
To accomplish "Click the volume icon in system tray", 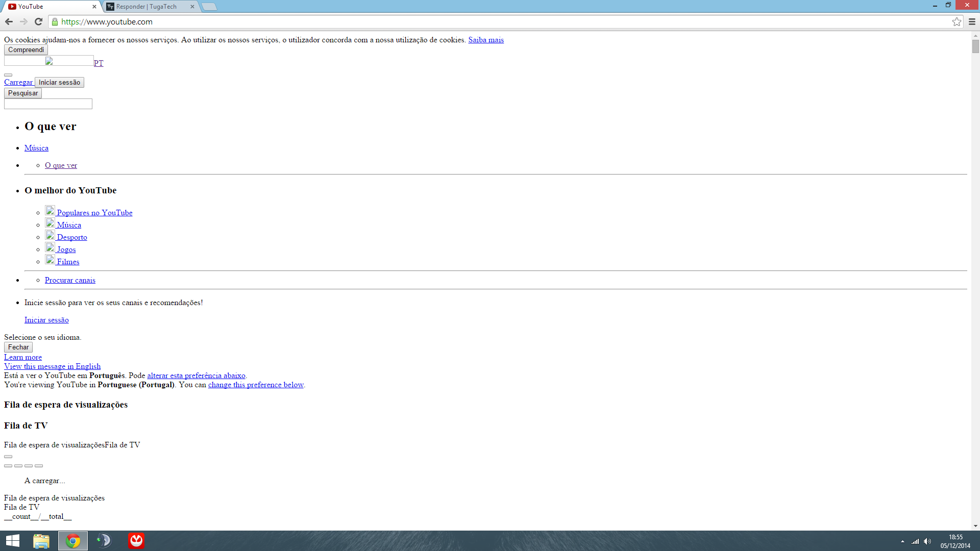I will pyautogui.click(x=927, y=541).
